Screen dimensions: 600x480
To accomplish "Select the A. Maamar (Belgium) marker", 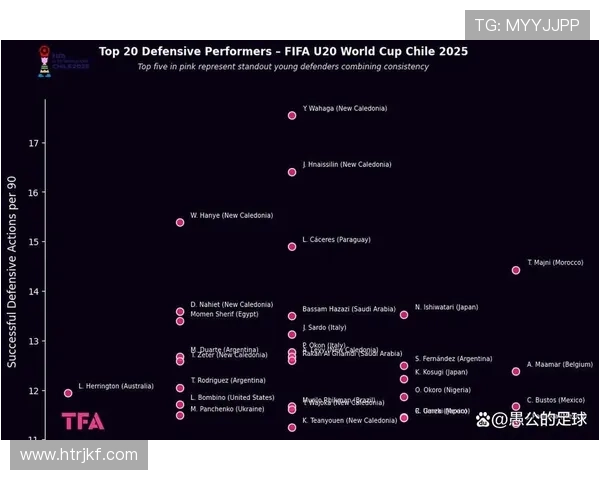I will point(516,372).
